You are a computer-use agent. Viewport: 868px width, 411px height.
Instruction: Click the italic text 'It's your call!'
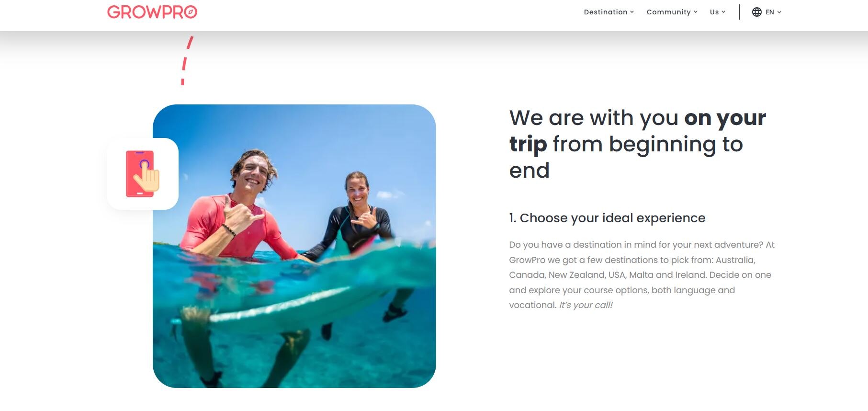586,304
